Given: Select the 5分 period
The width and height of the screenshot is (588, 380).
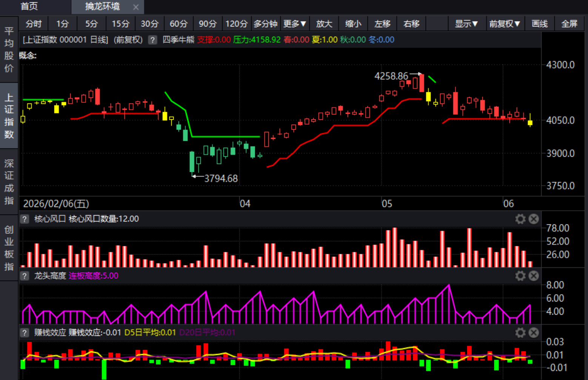Looking at the screenshot, I should point(92,24).
